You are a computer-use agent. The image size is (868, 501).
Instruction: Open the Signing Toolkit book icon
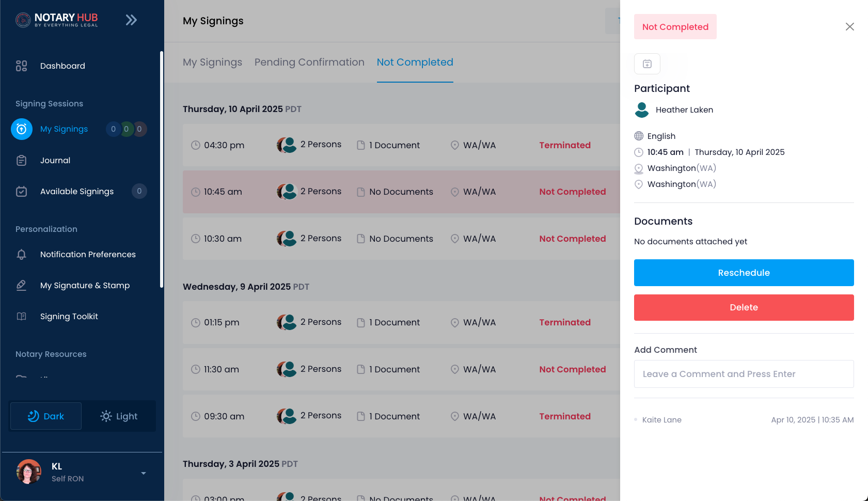pos(21,316)
